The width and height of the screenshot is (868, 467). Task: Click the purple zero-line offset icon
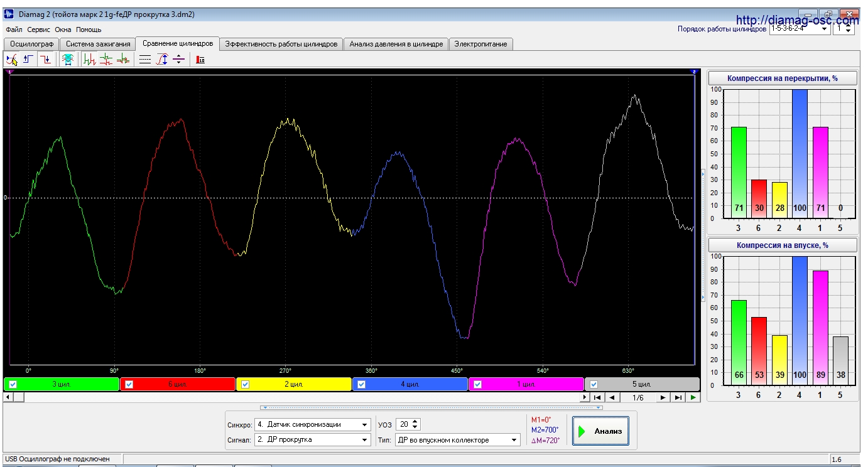pyautogui.click(x=178, y=60)
